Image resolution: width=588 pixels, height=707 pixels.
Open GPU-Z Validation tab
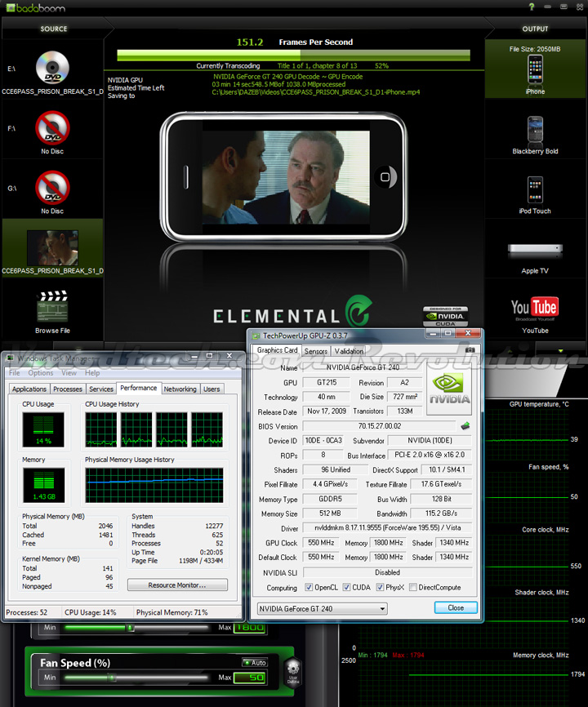pos(349,351)
